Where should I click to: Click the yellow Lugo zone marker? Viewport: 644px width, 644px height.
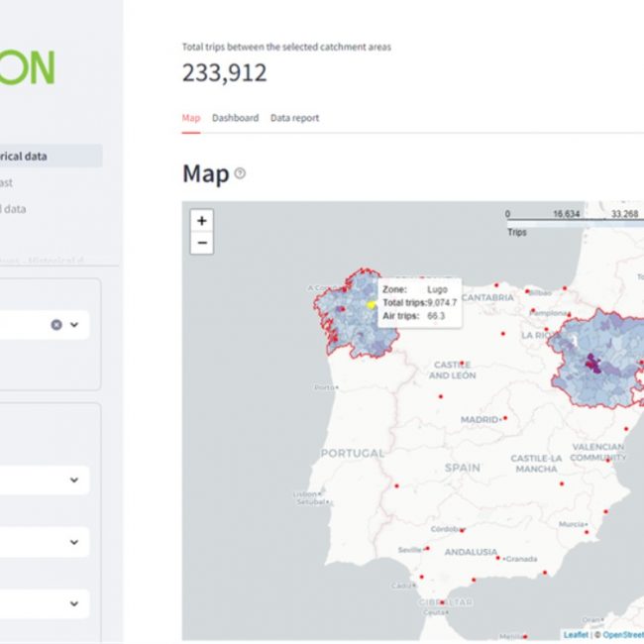[x=372, y=304]
